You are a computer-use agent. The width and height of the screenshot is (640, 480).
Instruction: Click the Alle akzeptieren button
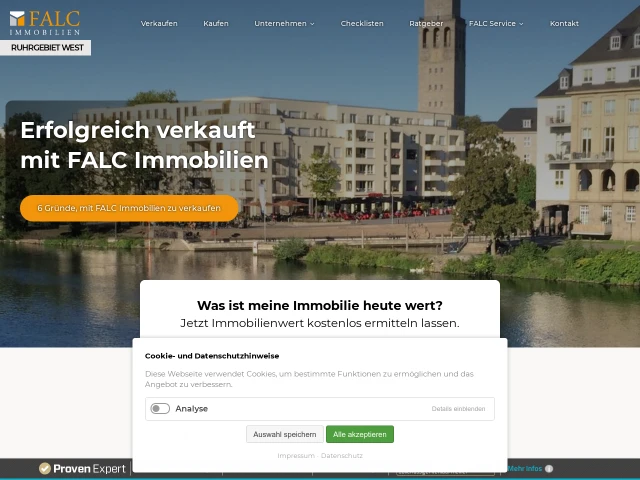pyautogui.click(x=360, y=434)
